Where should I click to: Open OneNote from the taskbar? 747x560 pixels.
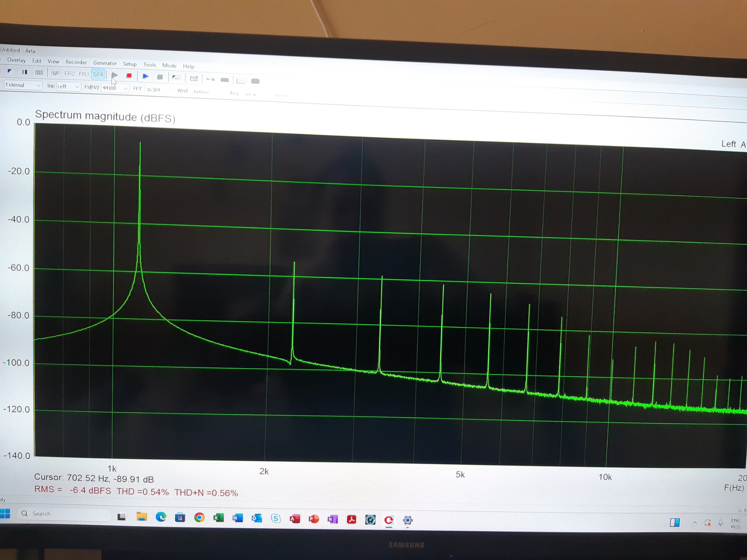(x=333, y=519)
